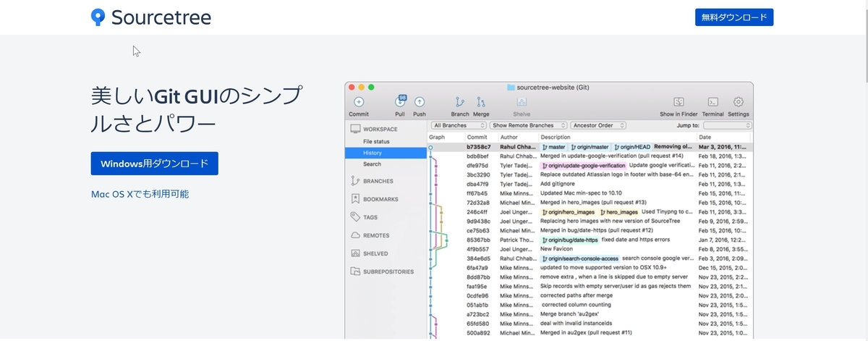
Task: Click the Commit toolbar icon
Action: point(359,102)
